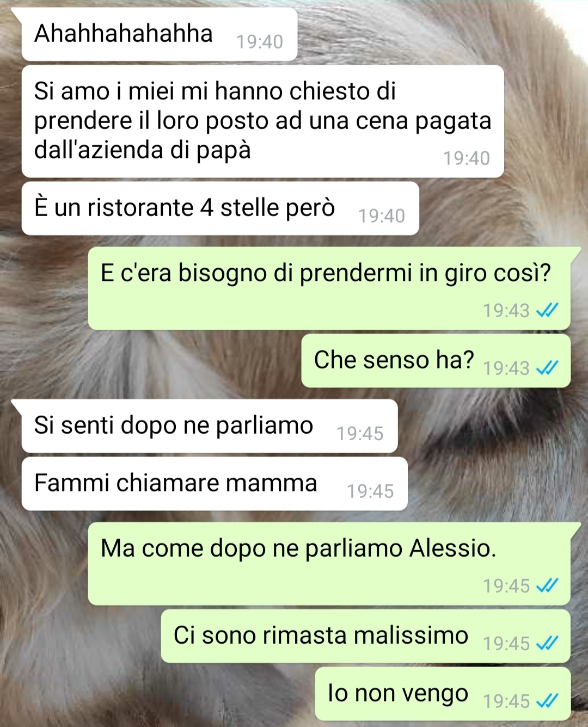Click the read ticks on the 'prendermi in giro' message
Screen dimensions: 588x727
point(547,311)
